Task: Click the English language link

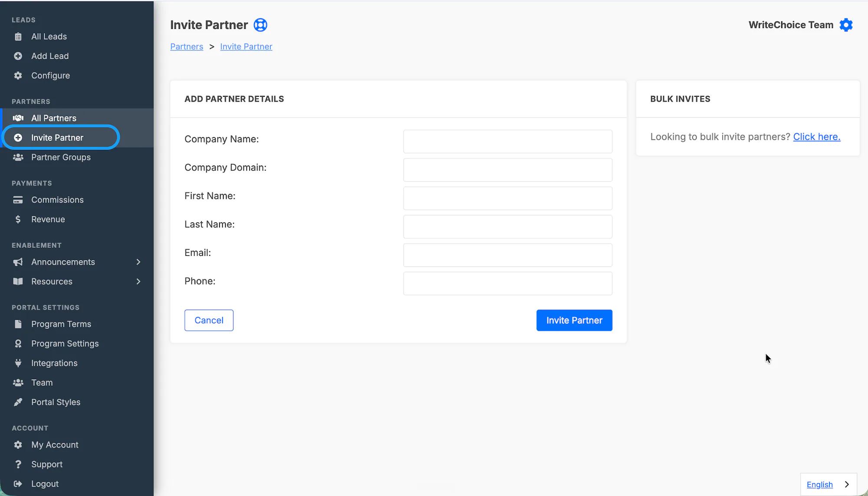Action: tap(819, 484)
